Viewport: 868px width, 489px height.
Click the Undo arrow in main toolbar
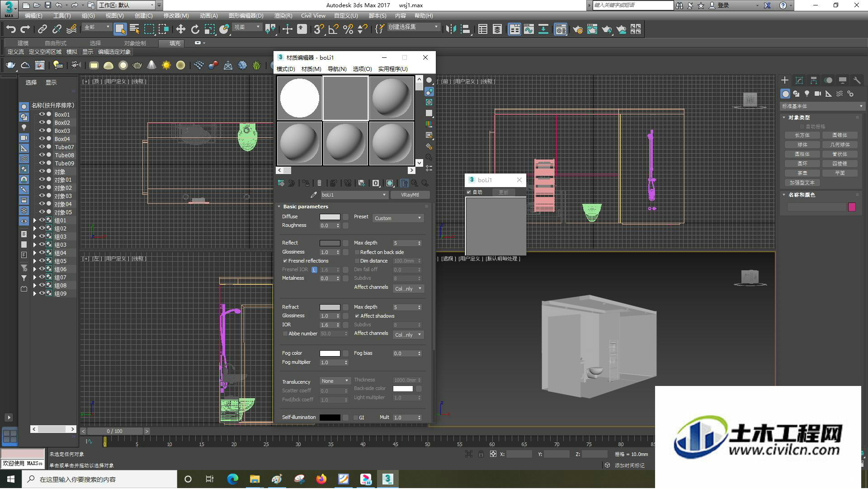[10, 29]
